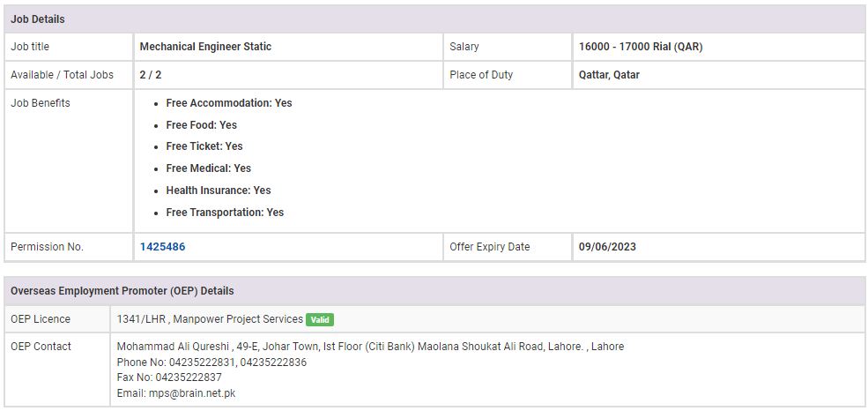Viewport: 868px width, 411px height.
Task: Select the Mechanical Engineer Static job title
Action: 205,47
